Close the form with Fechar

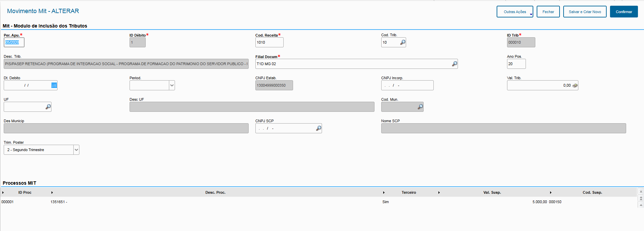click(x=548, y=12)
